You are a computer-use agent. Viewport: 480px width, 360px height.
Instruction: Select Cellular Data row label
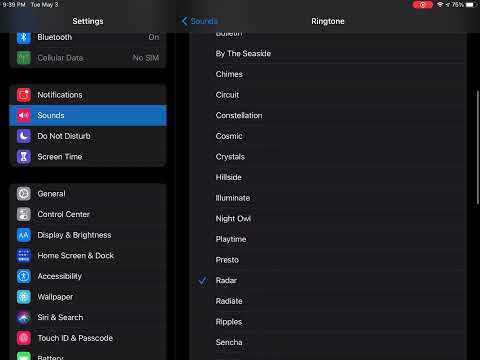click(60, 58)
